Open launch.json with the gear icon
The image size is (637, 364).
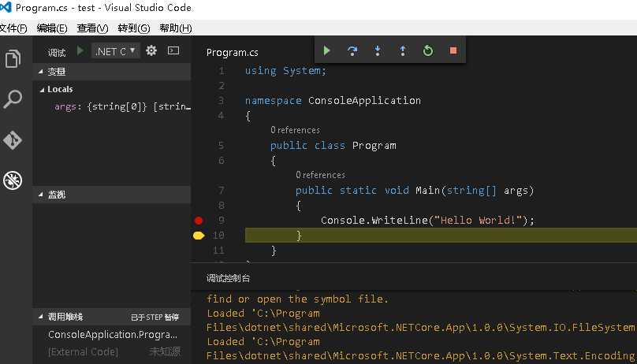point(151,50)
